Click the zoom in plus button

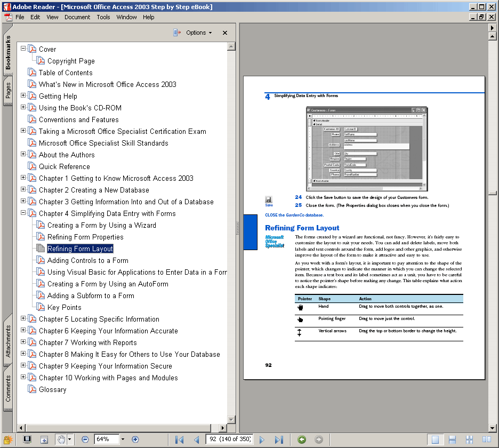[135, 439]
